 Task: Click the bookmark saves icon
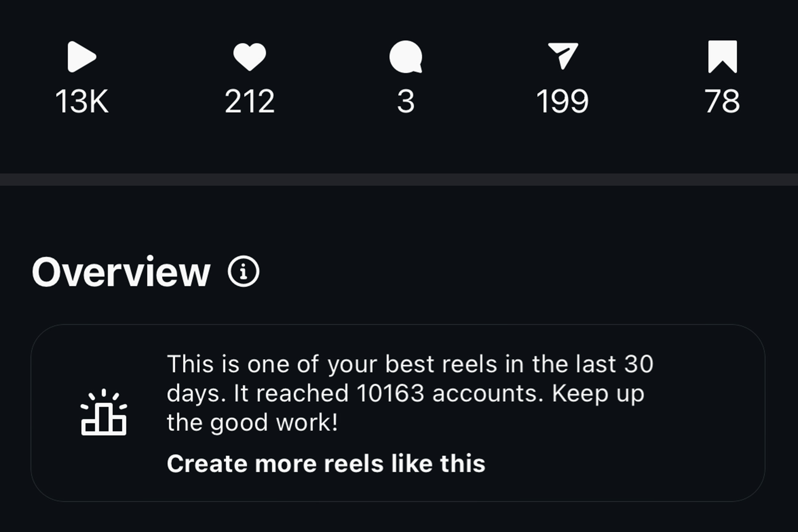[722, 57]
